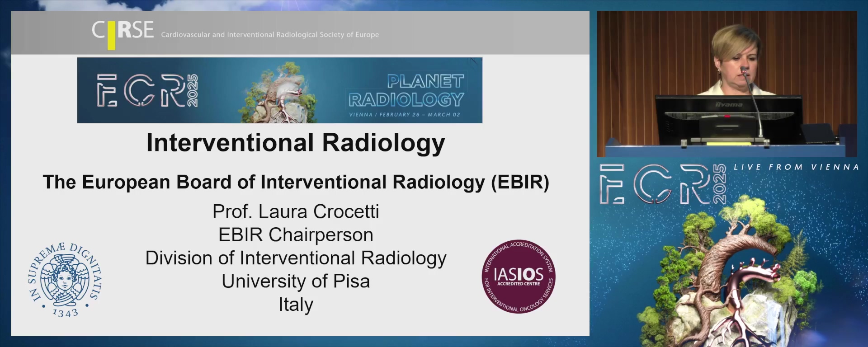Click 'Interventional Radiology' slide title
The height and width of the screenshot is (347, 868).
coord(296,143)
